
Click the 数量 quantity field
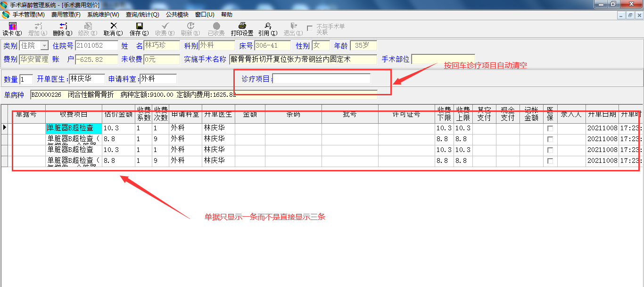(26, 79)
